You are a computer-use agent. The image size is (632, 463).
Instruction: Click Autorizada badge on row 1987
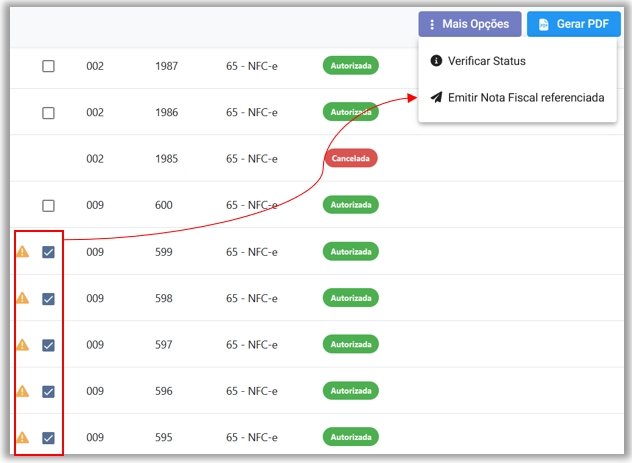pos(350,66)
